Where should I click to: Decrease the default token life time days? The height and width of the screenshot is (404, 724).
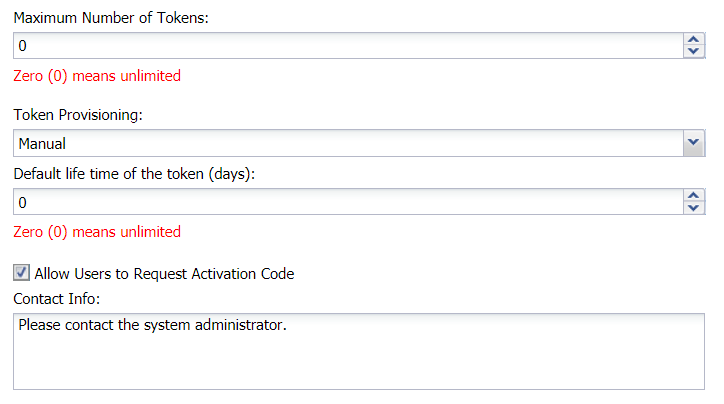pos(694,208)
